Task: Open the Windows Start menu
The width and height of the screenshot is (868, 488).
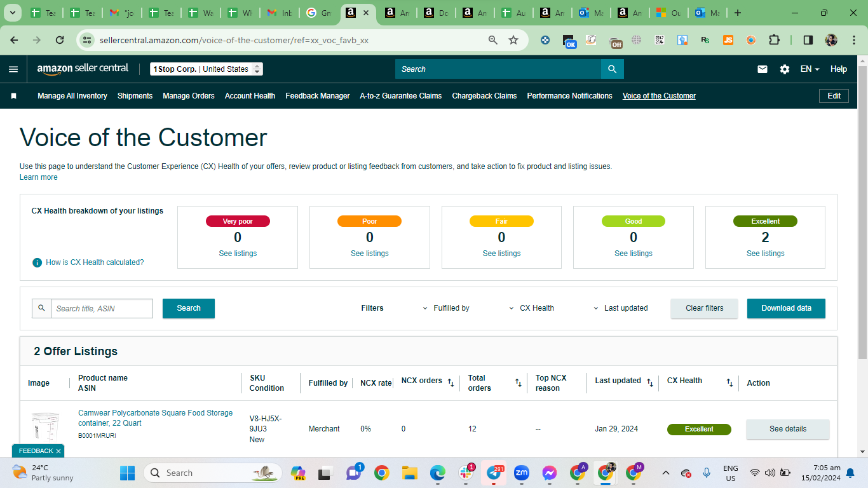Action: 128,473
